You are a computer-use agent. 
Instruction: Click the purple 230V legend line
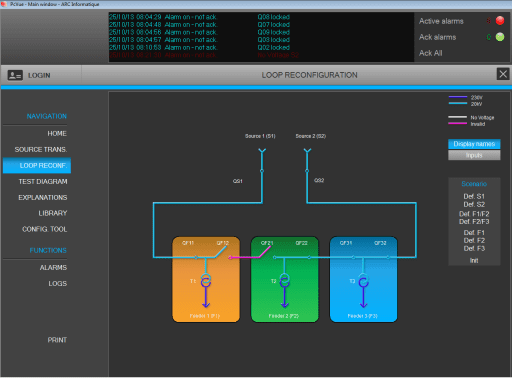[x=458, y=97]
